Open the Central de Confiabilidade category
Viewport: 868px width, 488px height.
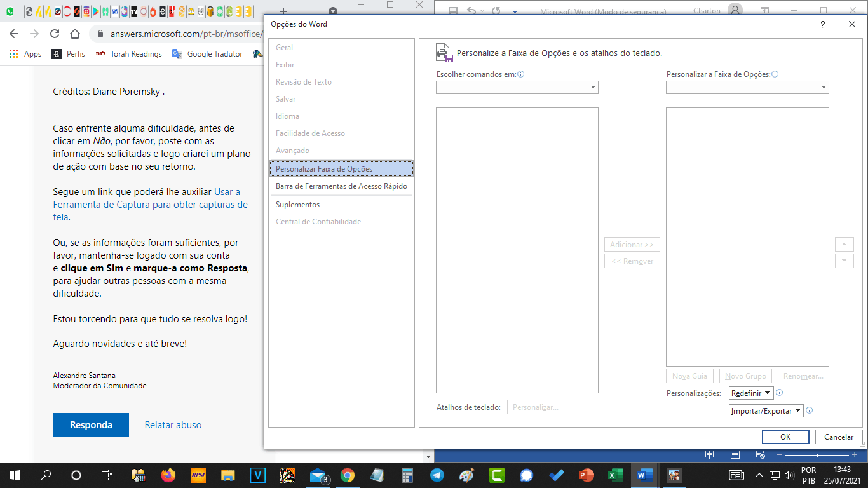(341, 222)
